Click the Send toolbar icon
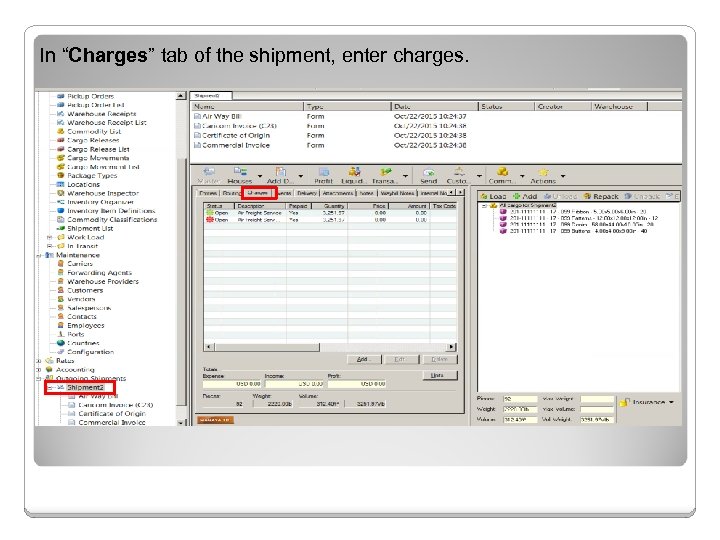720x540 pixels. click(x=429, y=172)
